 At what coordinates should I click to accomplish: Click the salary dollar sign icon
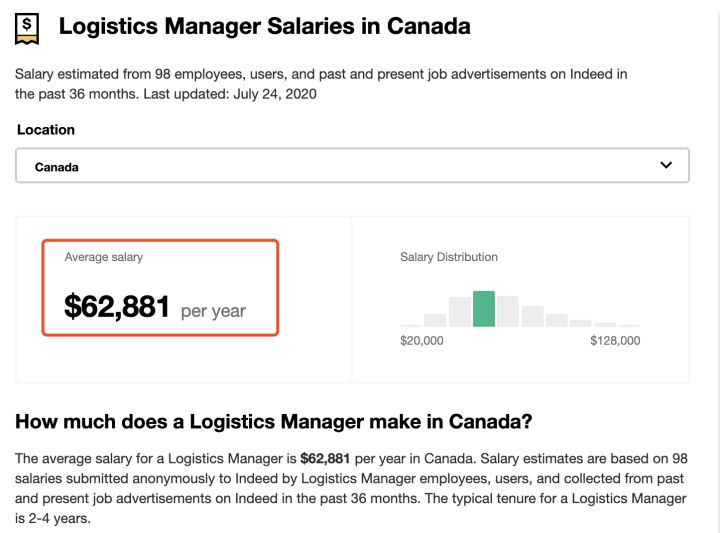(28, 28)
